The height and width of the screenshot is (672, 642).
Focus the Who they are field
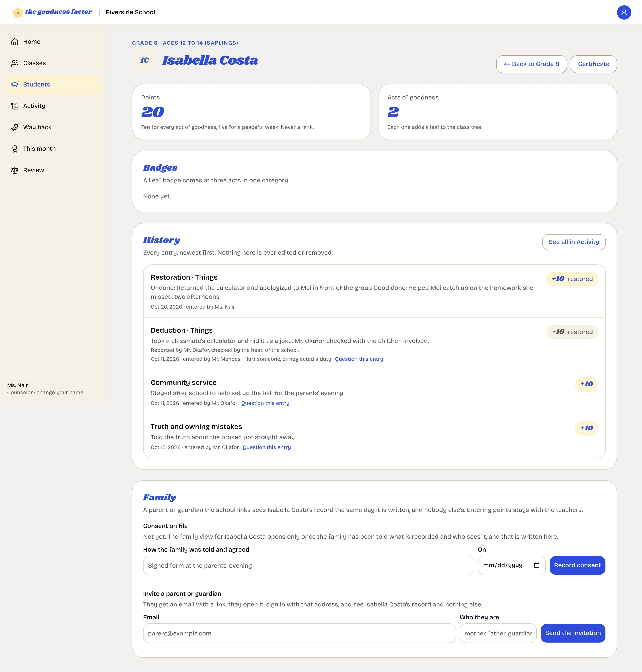coord(498,633)
